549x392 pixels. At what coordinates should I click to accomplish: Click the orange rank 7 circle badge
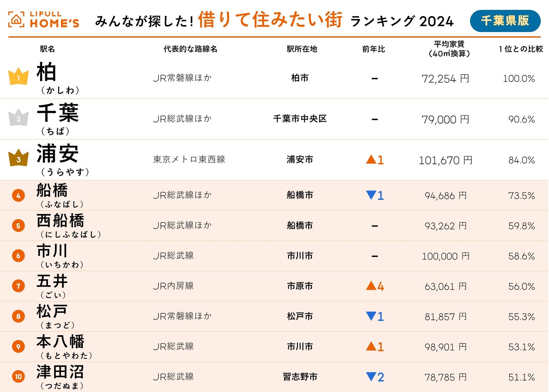tap(18, 286)
